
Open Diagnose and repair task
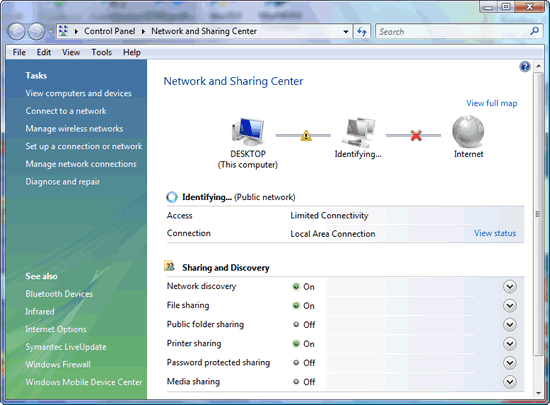click(62, 182)
